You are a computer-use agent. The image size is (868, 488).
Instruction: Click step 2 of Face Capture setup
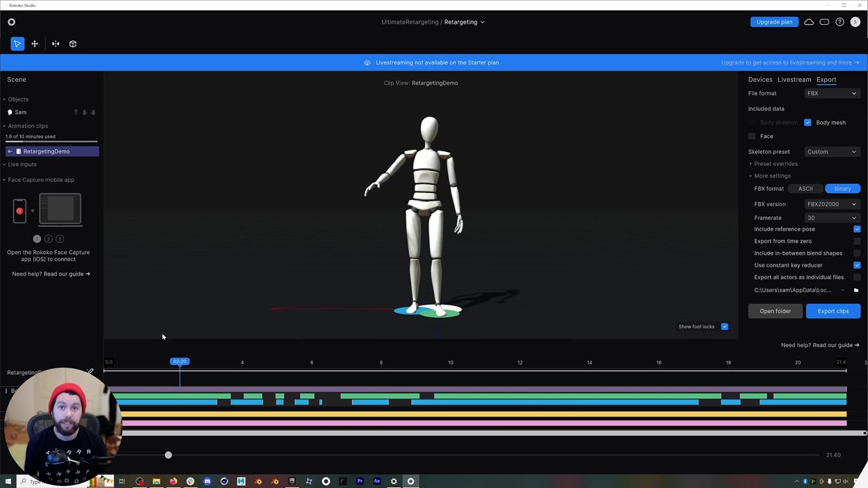tap(49, 239)
